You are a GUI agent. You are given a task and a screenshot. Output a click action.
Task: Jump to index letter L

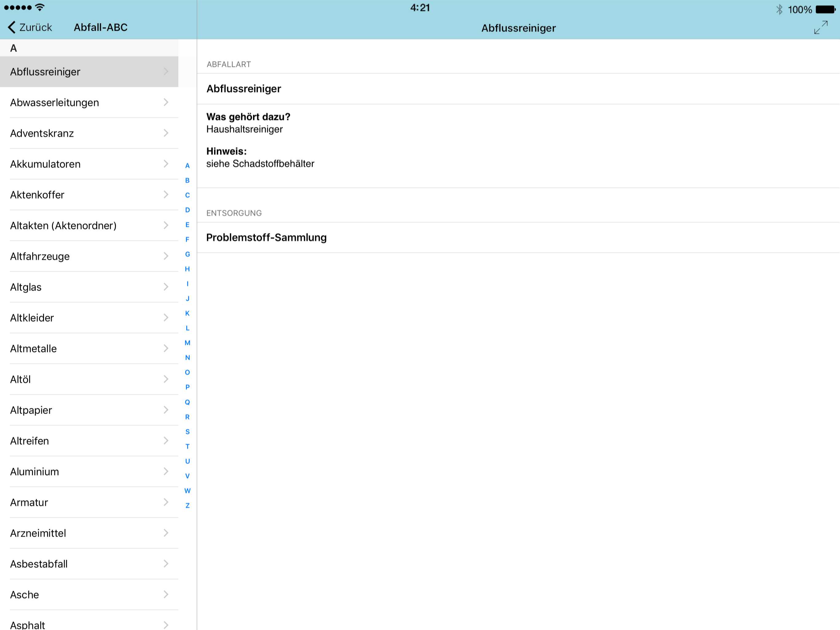187,328
